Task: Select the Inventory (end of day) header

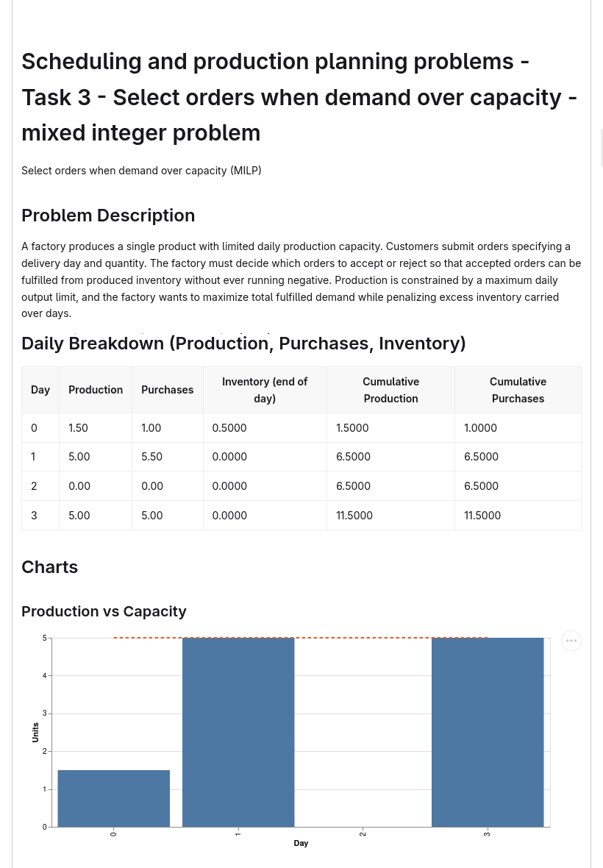Action: [265, 390]
